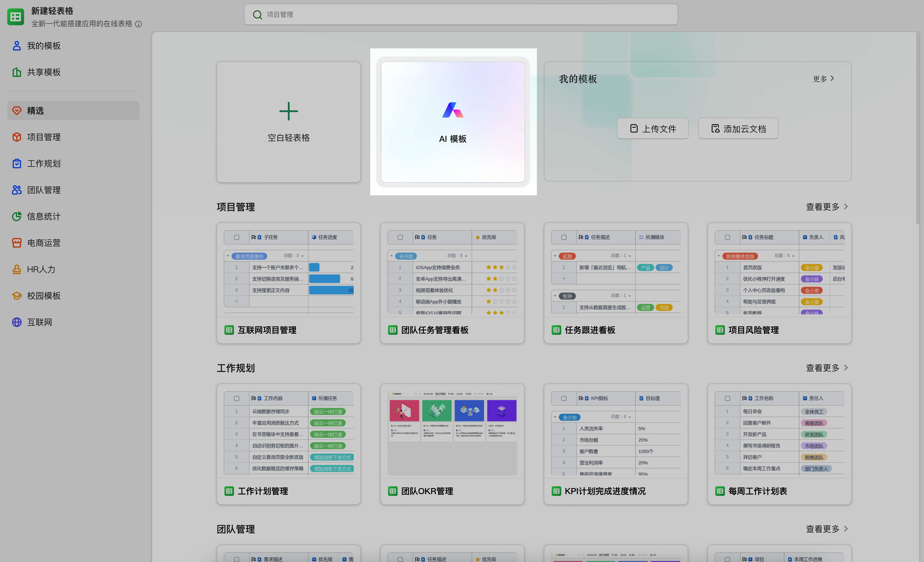
Task: Collapse the 未开始 group in task board
Action: click(x=392, y=256)
